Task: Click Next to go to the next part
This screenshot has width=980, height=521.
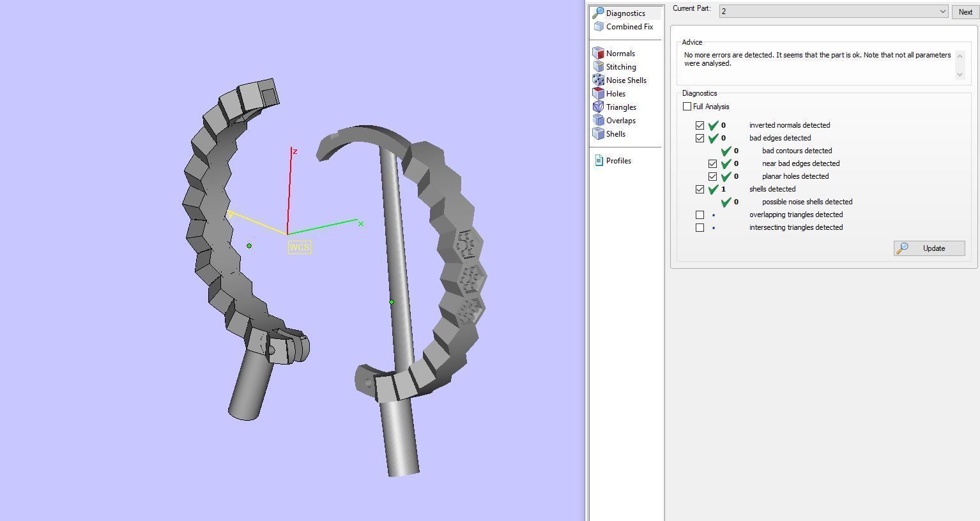Action: pyautogui.click(x=965, y=11)
